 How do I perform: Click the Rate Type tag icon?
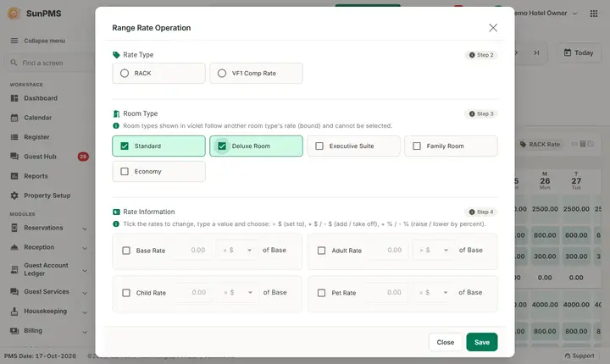(116, 55)
